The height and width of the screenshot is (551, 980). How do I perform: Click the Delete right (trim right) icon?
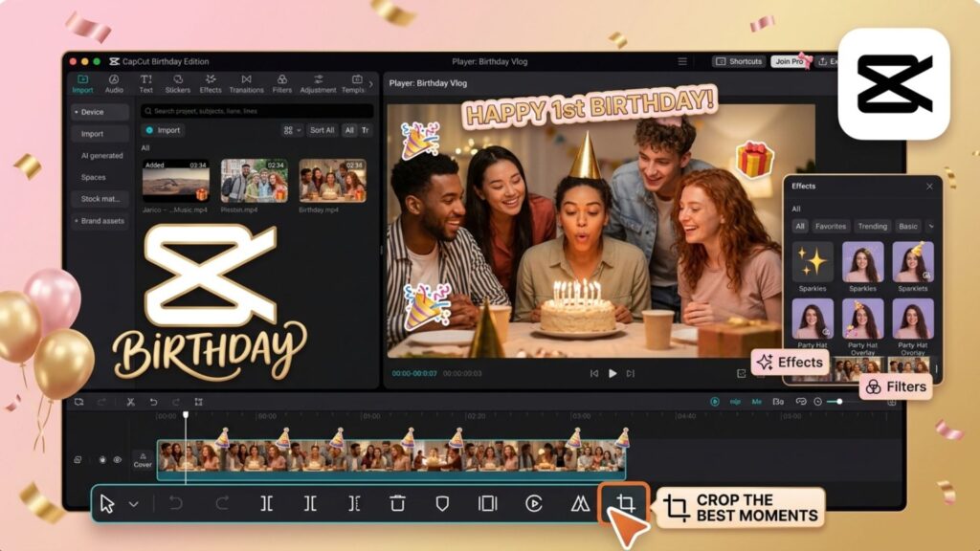tap(354, 503)
